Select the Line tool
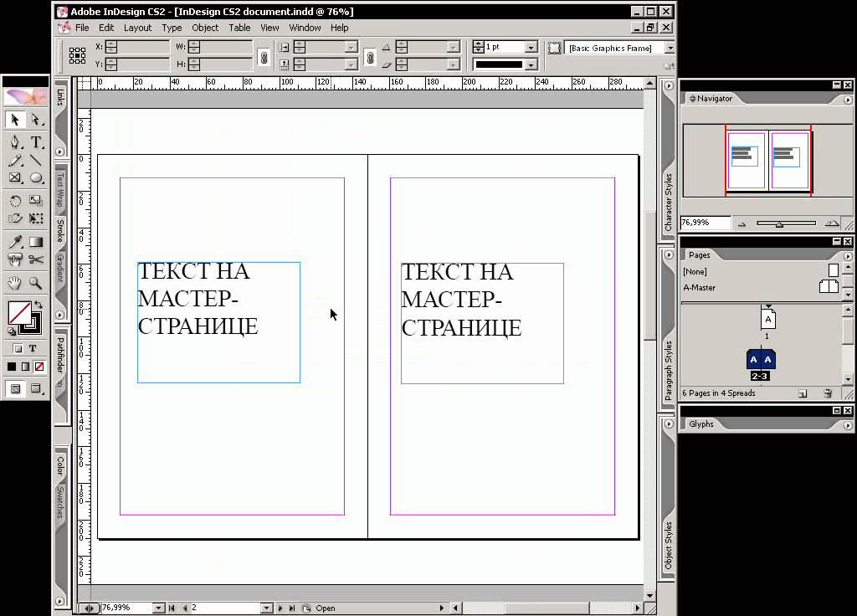The image size is (857, 616). (x=36, y=161)
